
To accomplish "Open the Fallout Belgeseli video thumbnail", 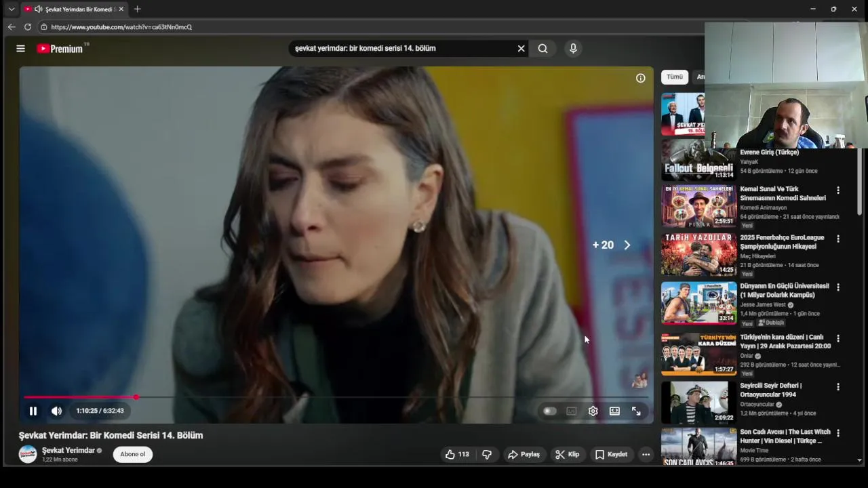I will tap(698, 160).
